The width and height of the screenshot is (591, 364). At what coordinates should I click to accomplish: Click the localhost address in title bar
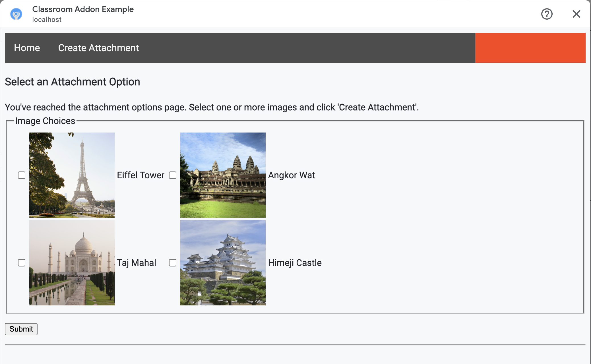[x=46, y=19]
